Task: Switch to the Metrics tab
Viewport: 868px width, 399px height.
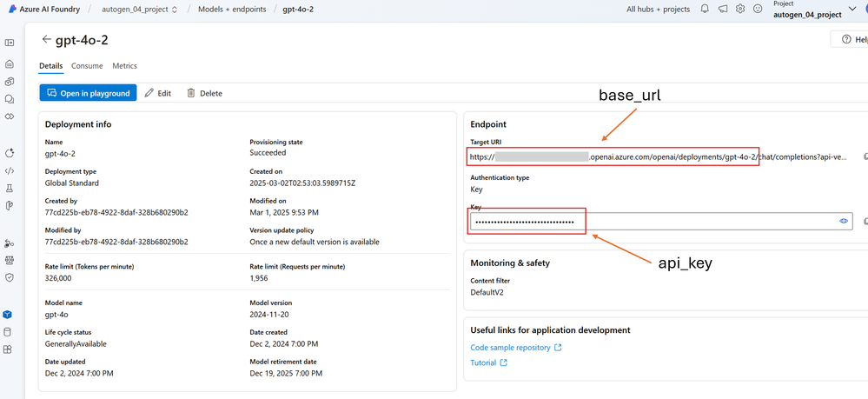Action: 124,66
